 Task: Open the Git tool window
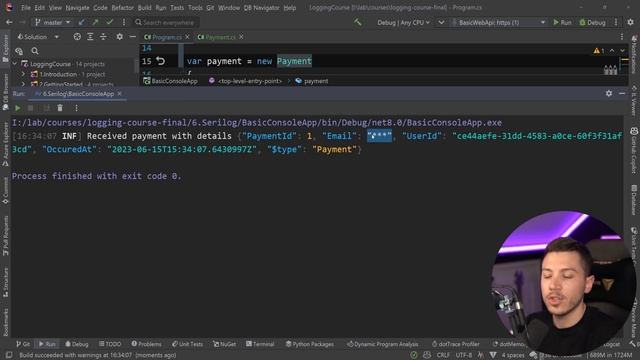(x=23, y=344)
